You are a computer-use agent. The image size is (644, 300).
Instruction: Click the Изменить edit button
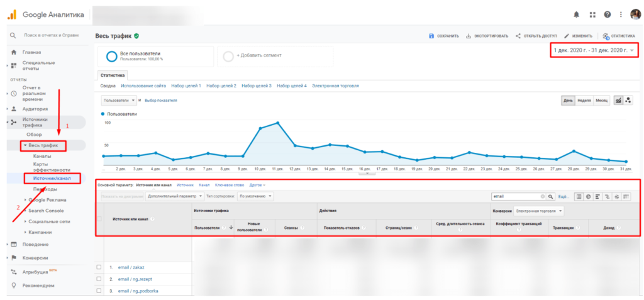tap(578, 36)
